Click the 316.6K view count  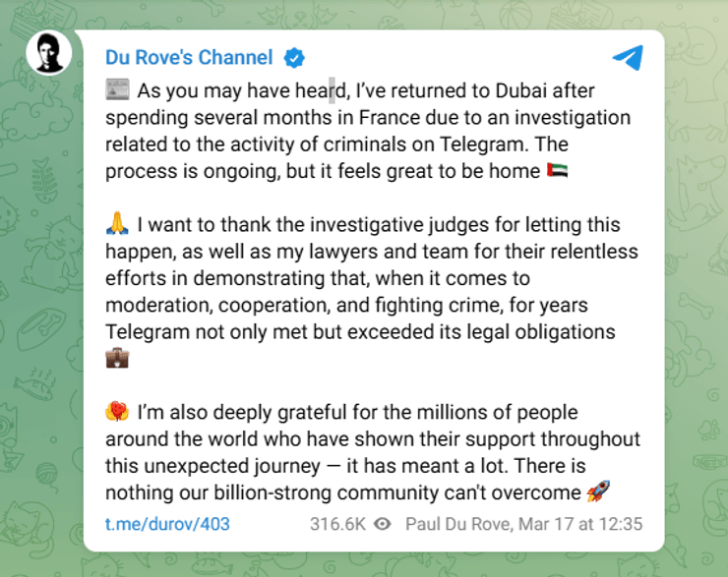(339, 524)
